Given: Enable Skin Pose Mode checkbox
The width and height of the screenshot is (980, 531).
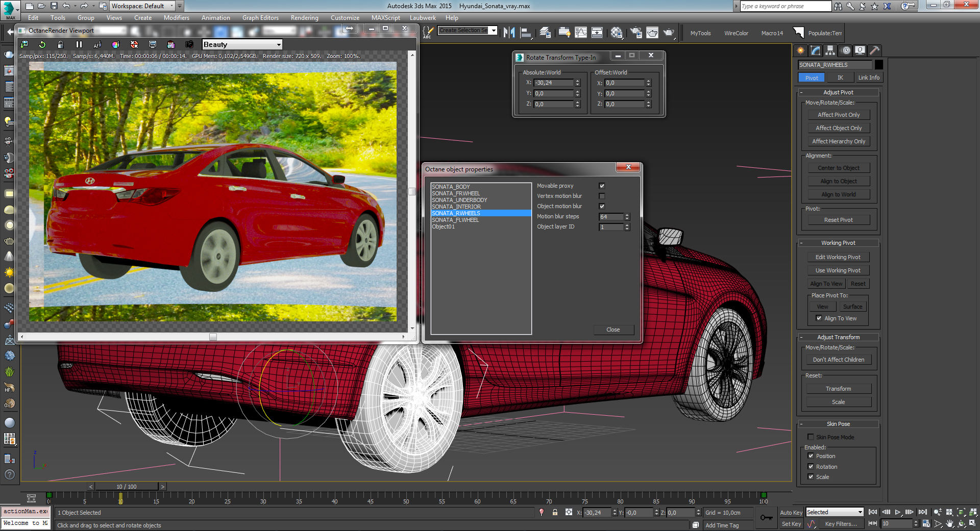Looking at the screenshot, I should pos(811,437).
